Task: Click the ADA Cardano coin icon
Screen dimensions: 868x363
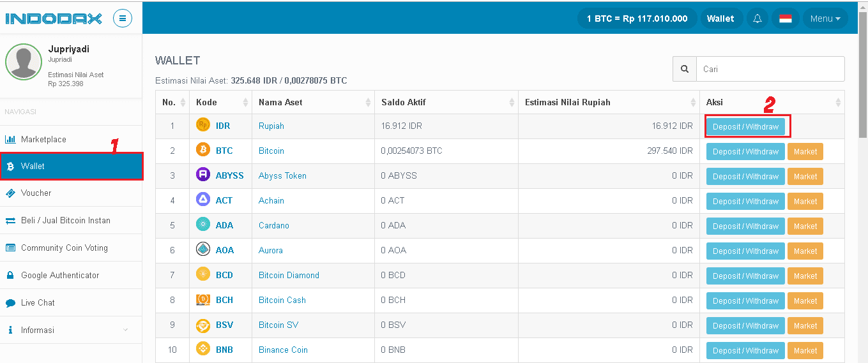Action: click(203, 225)
